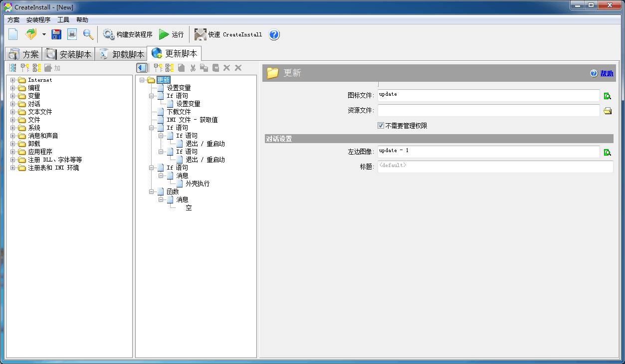625x364 pixels.
Task: Uncheck 不需要管理权限 checkbox
Action: (x=381, y=126)
